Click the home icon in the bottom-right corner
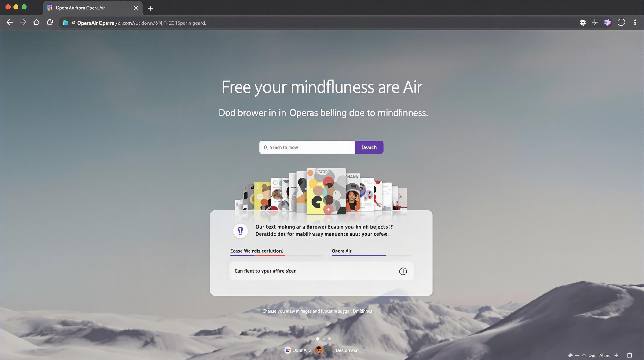Viewport: 644px width, 360px height. click(570, 355)
